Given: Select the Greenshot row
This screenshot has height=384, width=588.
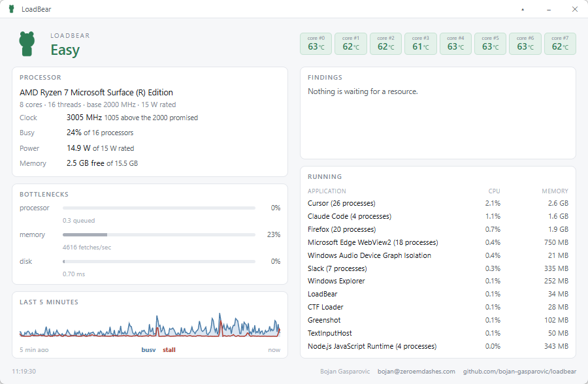Looking at the screenshot, I should (438, 320).
